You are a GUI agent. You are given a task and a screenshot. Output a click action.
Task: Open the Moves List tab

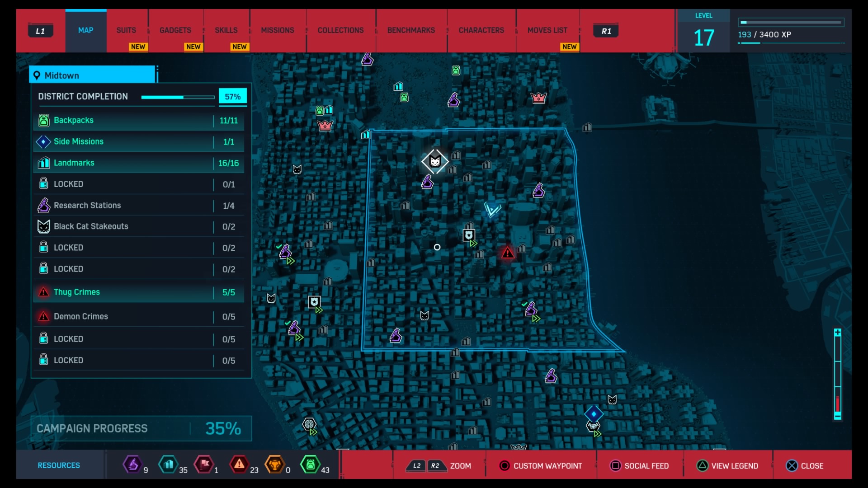[547, 30]
